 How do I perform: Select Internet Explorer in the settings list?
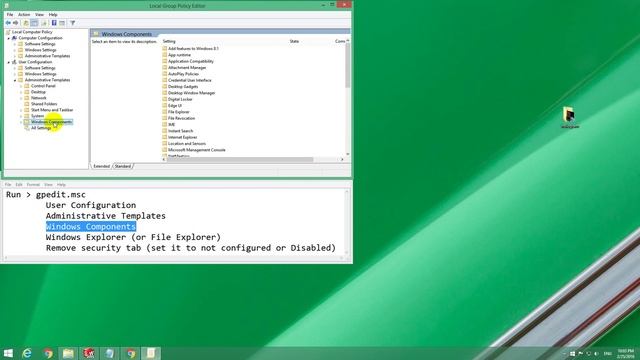[x=182, y=137]
